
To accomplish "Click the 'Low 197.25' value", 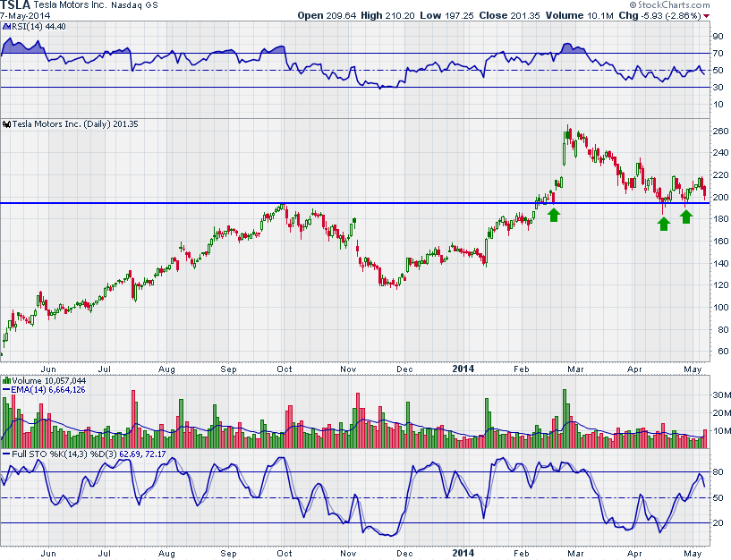I will [446, 15].
